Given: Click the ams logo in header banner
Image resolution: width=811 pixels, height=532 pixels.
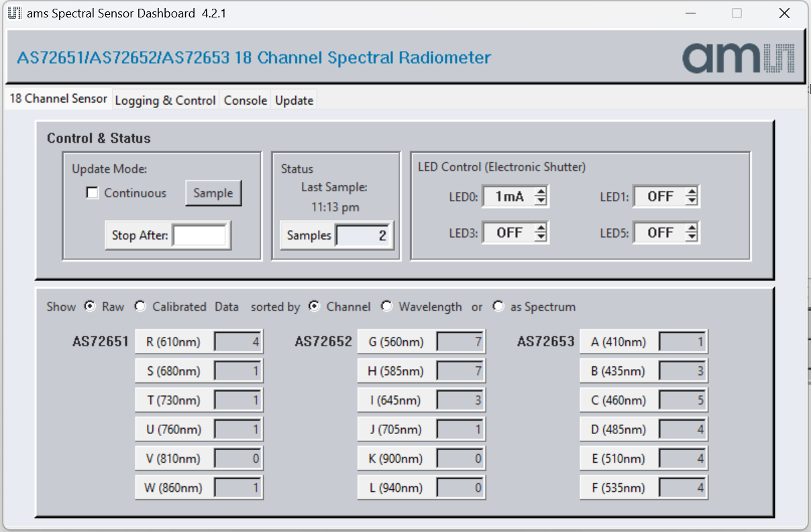Looking at the screenshot, I should click(739, 58).
